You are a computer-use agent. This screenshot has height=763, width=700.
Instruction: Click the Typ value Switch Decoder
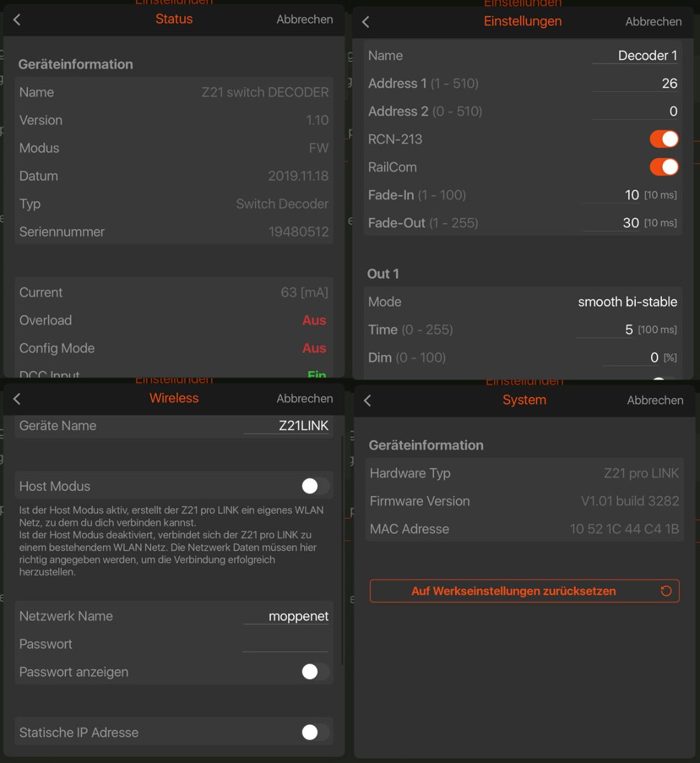coord(282,204)
